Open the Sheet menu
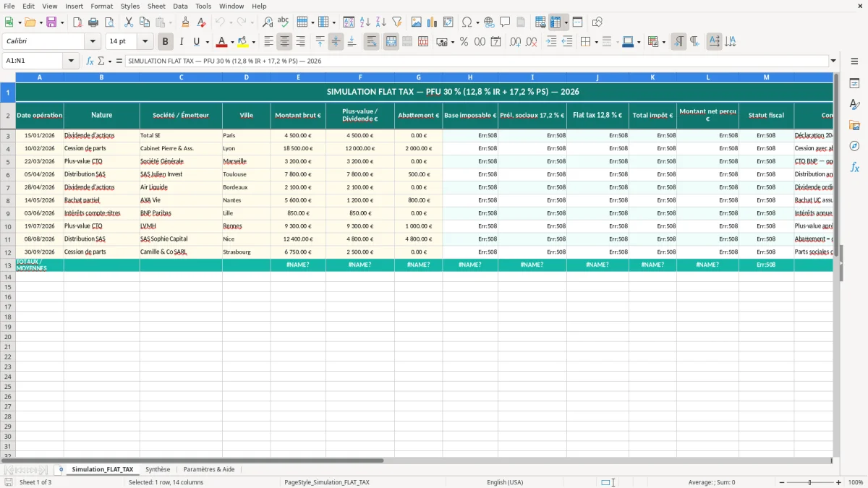The height and width of the screenshot is (488, 868). [156, 6]
